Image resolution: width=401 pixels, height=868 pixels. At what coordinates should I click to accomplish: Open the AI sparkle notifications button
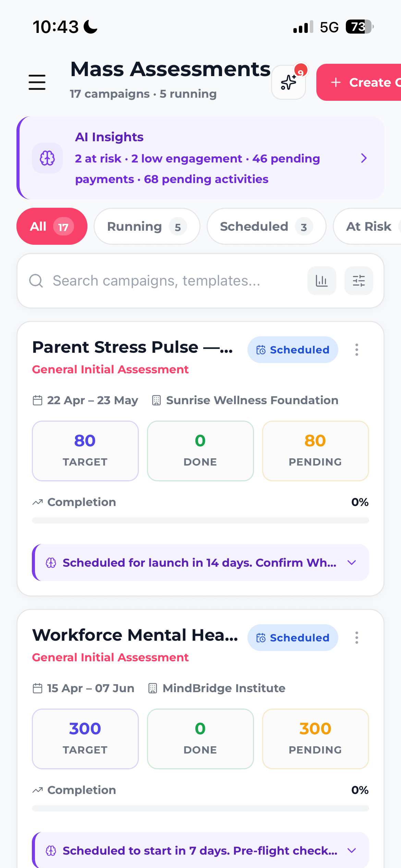[289, 82]
